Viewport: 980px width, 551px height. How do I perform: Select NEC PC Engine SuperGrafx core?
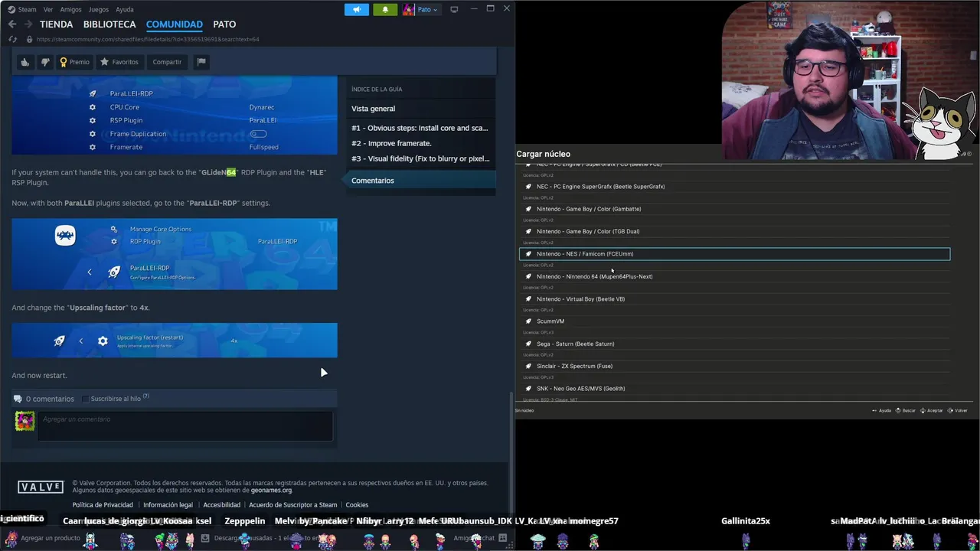[734, 187]
